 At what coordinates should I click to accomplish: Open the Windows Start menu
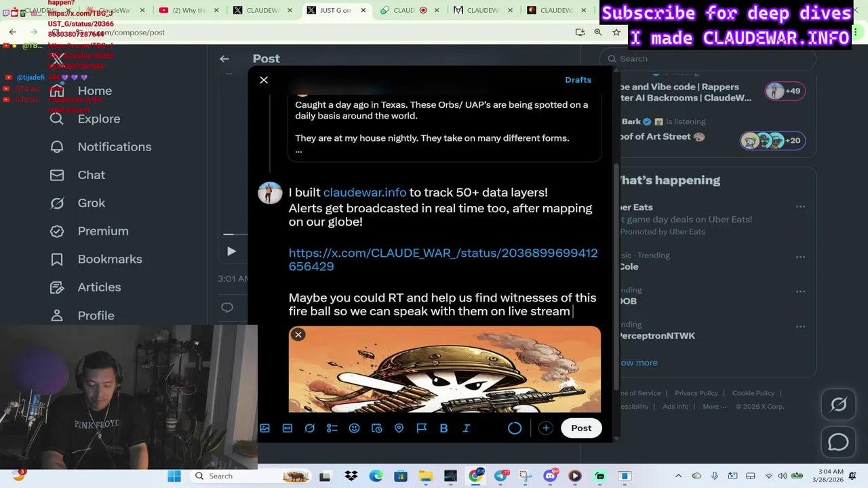[x=174, y=476]
